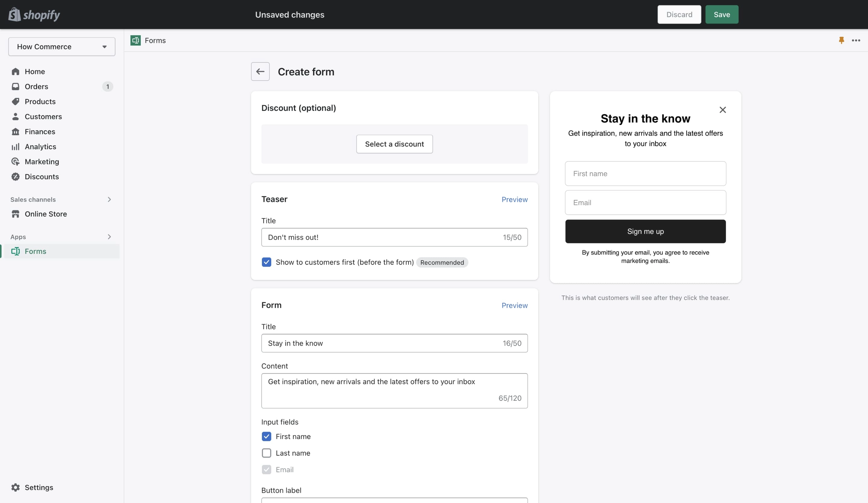Go to Products page
868x503 pixels.
click(40, 102)
